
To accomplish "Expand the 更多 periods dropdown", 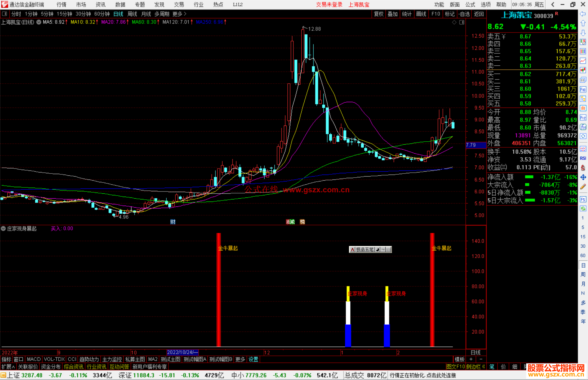I will (179, 14).
